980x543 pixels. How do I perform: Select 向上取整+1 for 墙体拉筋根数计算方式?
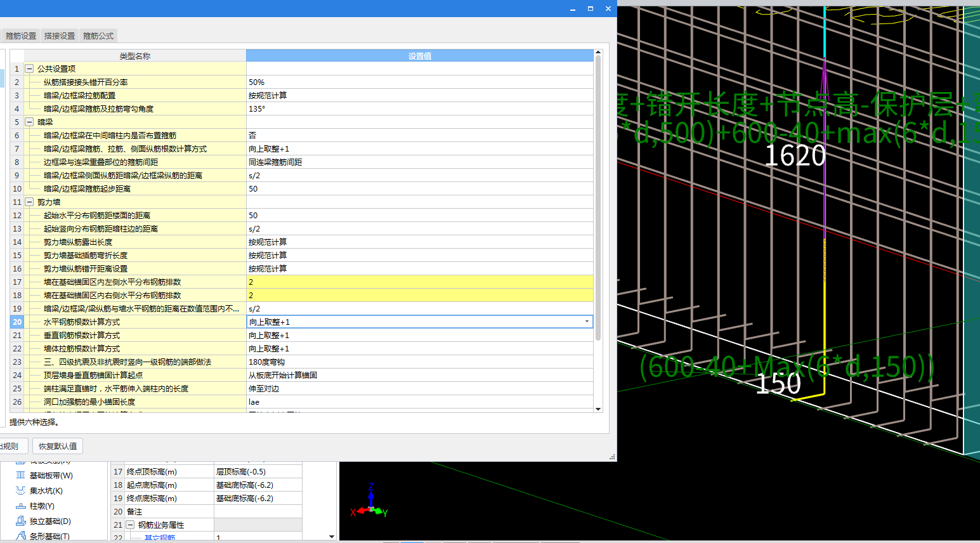click(x=420, y=348)
